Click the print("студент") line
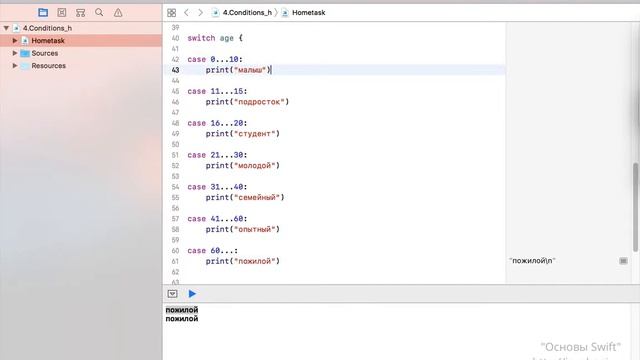Viewport: 640px width, 360px height. click(242, 133)
